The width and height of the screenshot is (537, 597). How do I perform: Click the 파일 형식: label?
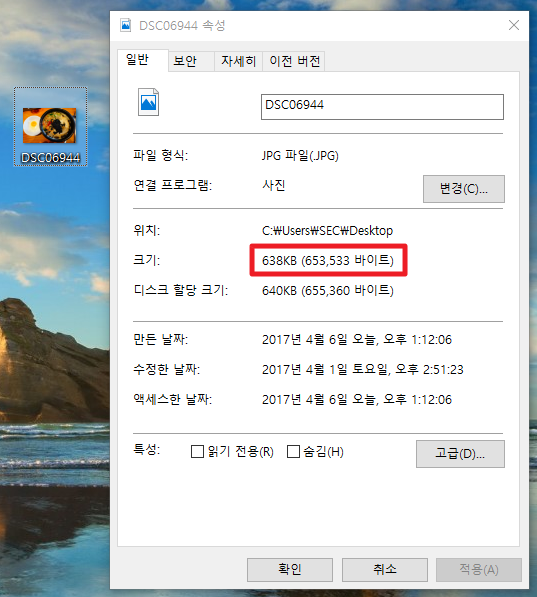click(160, 155)
